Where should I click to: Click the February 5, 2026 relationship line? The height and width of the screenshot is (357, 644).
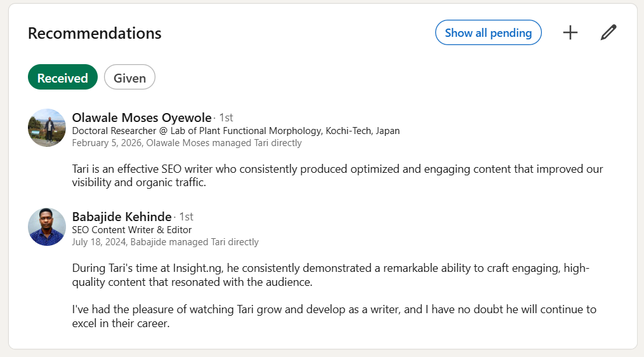pos(187,143)
